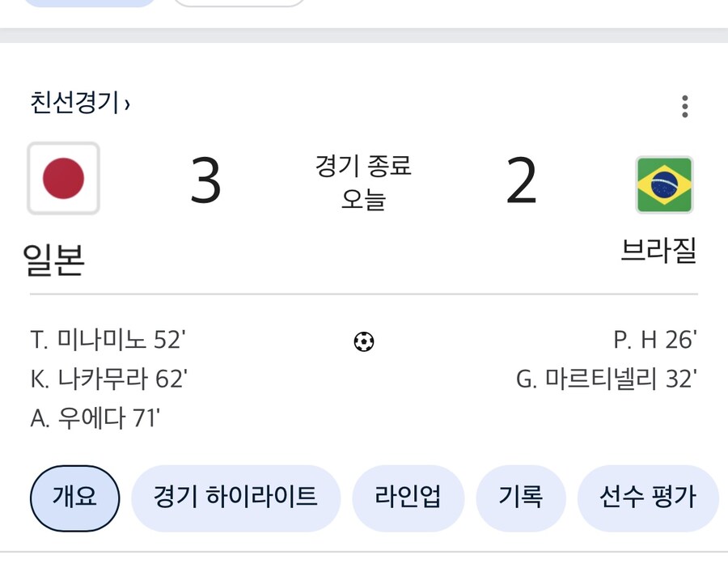
Task: Select the 개요 tab
Action: (x=75, y=498)
